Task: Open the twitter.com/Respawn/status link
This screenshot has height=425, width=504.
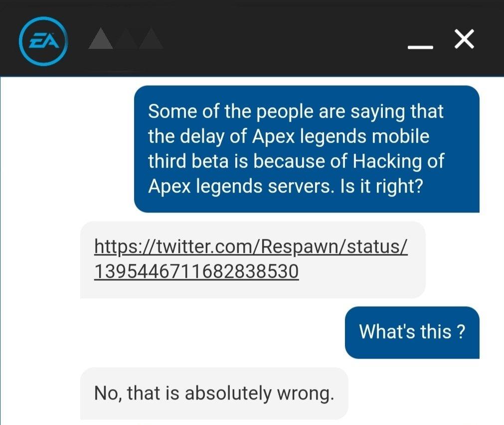Action: pyautogui.click(x=251, y=247)
